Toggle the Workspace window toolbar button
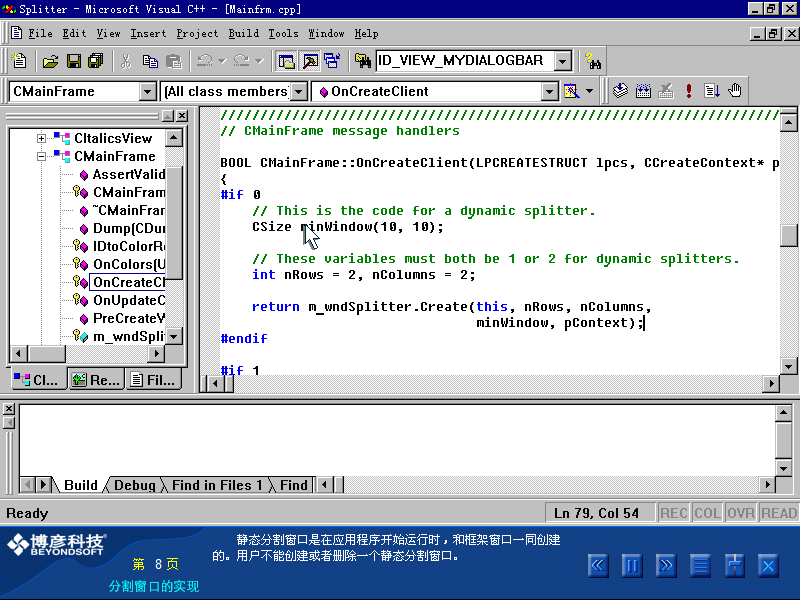This screenshot has width=800, height=600. [287, 61]
